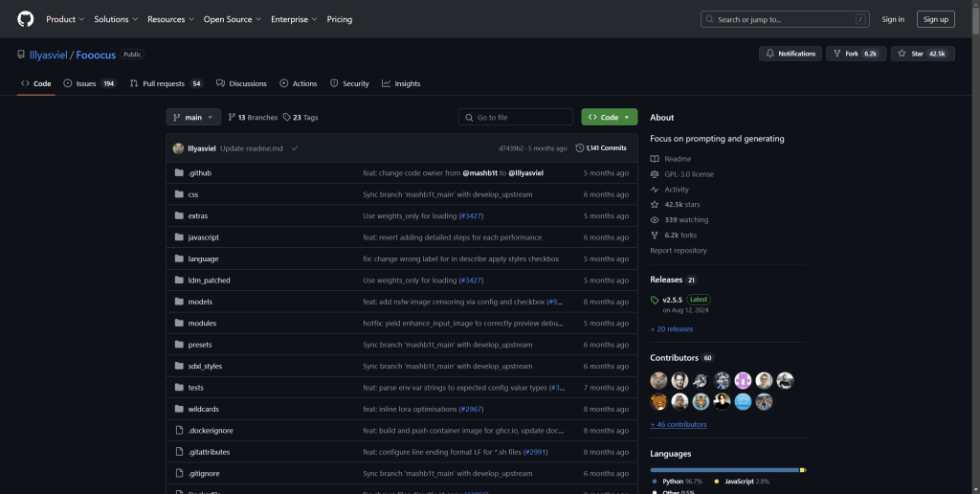Open the Product menu dropdown

[65, 19]
